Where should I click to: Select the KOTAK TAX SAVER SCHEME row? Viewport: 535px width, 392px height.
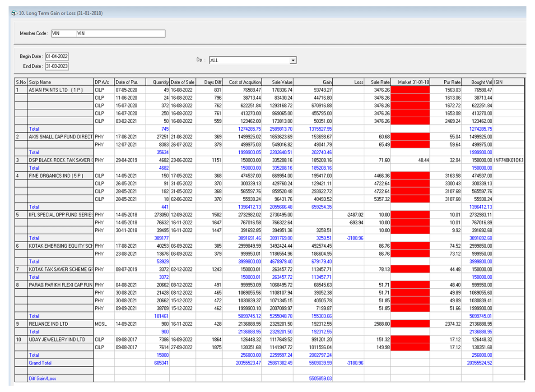tap(270, 269)
